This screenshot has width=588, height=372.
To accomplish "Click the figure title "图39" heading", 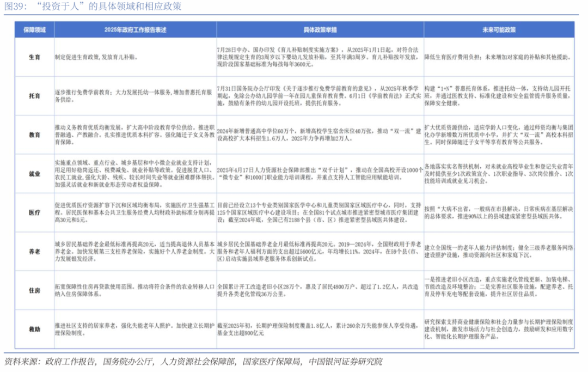I will pyautogui.click(x=93, y=7).
